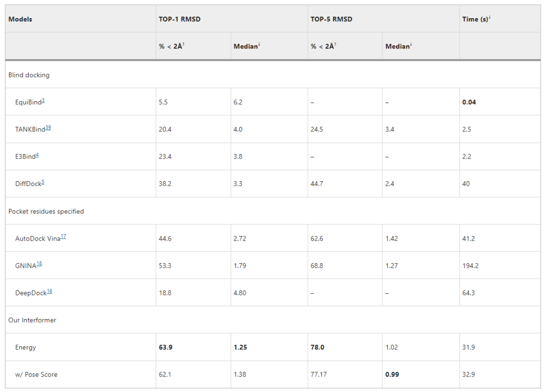Click the 194.2 time value for GNINA
The image size is (544, 392).
pos(470,266)
